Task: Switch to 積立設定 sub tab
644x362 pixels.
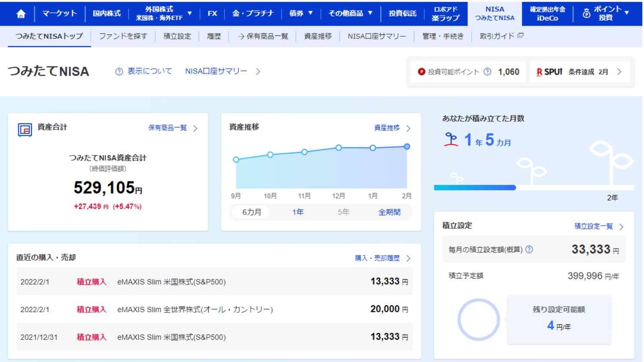Action: (x=177, y=37)
